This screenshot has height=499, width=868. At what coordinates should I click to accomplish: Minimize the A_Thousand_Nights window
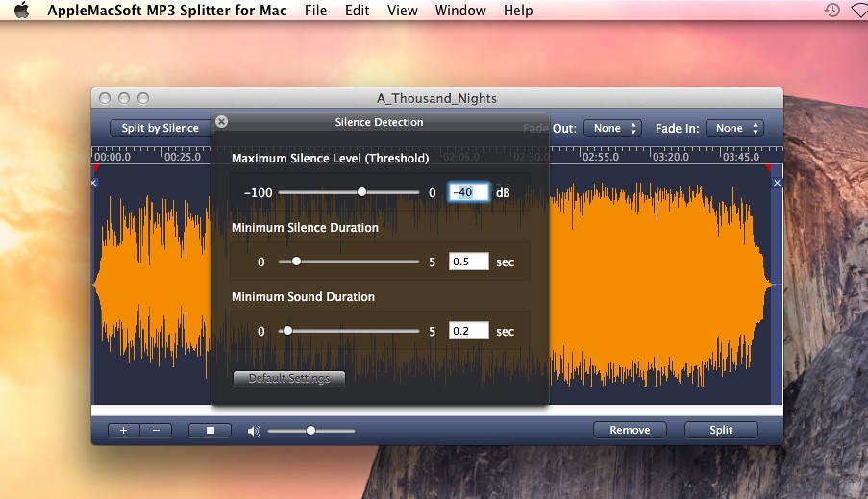[x=124, y=98]
